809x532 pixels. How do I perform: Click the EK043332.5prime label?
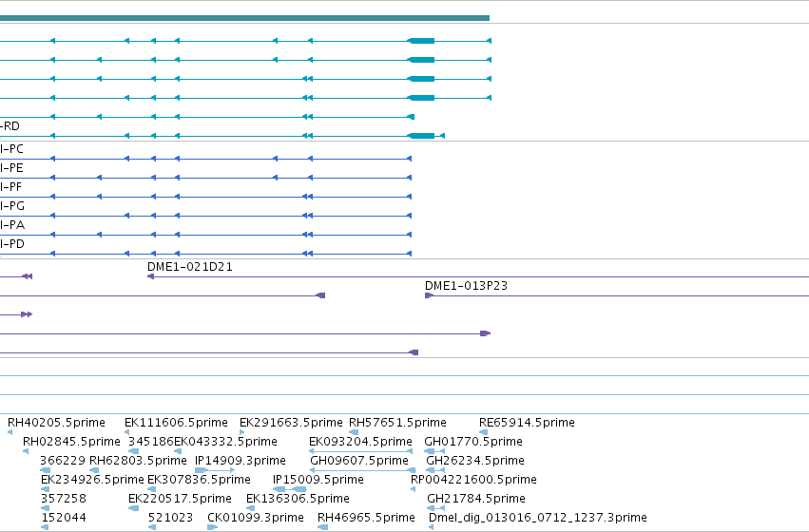225,442
